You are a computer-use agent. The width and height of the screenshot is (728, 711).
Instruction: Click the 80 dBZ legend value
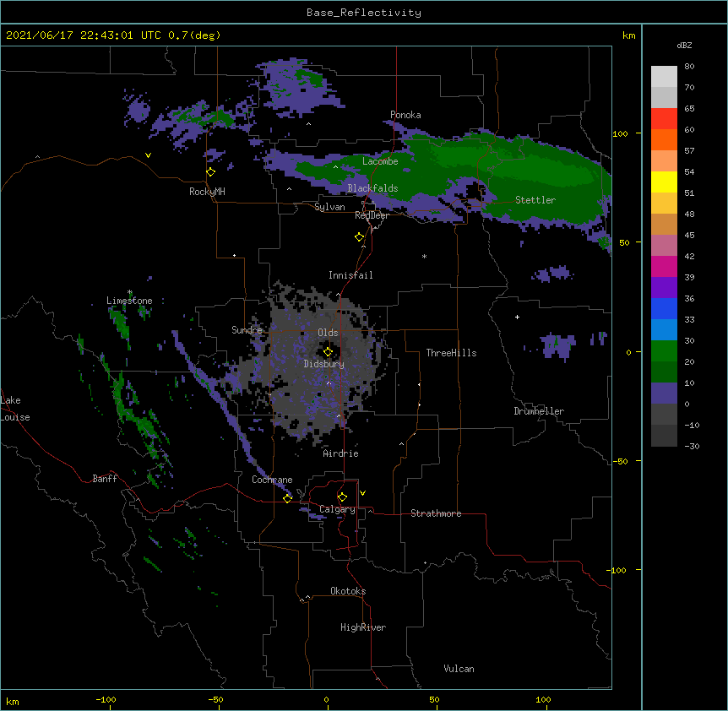click(x=689, y=67)
